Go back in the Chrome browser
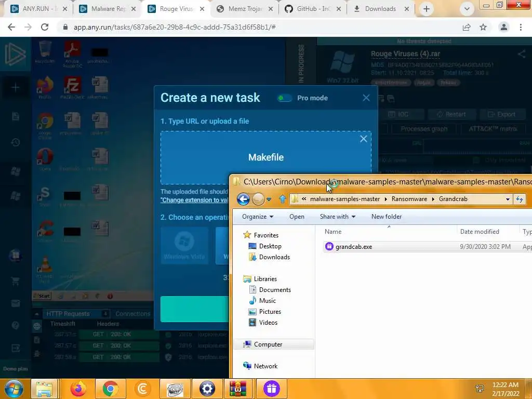532x399 pixels. click(11, 27)
